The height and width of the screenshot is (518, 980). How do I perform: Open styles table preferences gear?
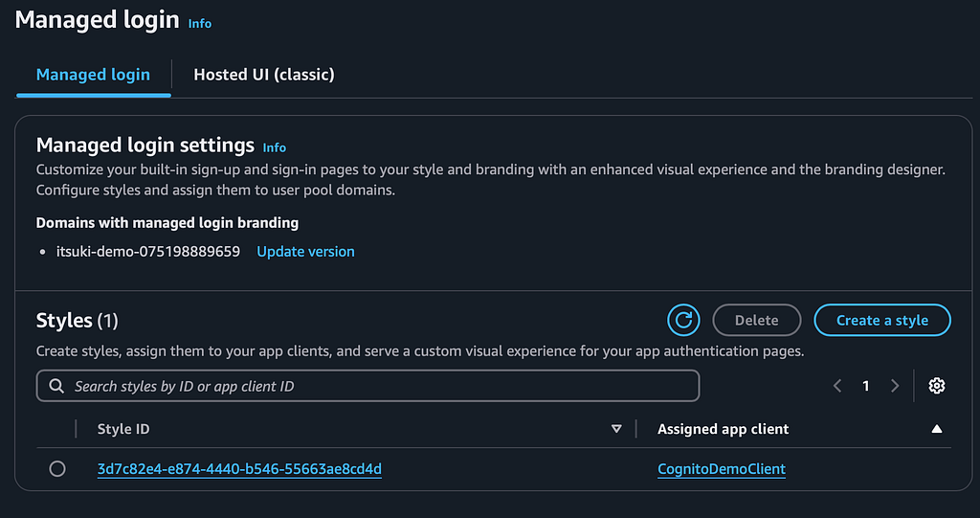[936, 386]
